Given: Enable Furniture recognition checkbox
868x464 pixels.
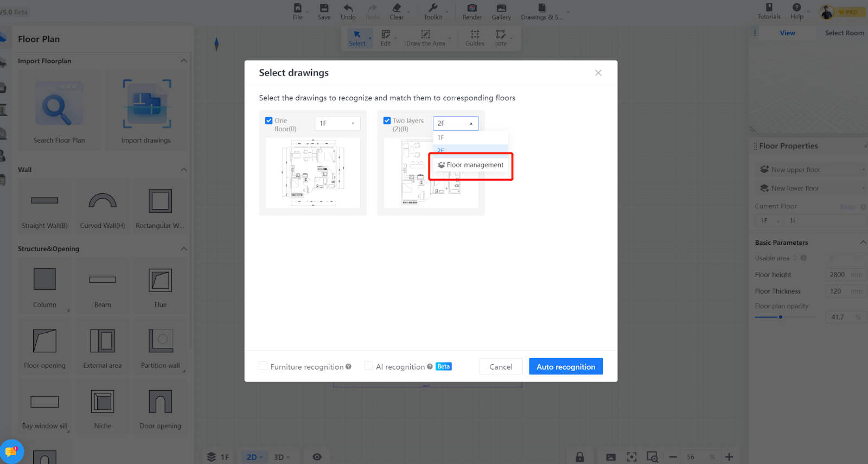Looking at the screenshot, I should pos(264,366).
